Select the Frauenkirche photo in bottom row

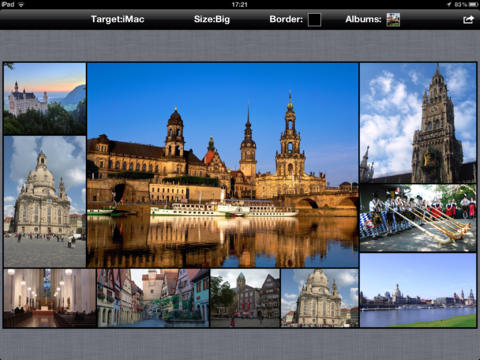click(x=320, y=298)
